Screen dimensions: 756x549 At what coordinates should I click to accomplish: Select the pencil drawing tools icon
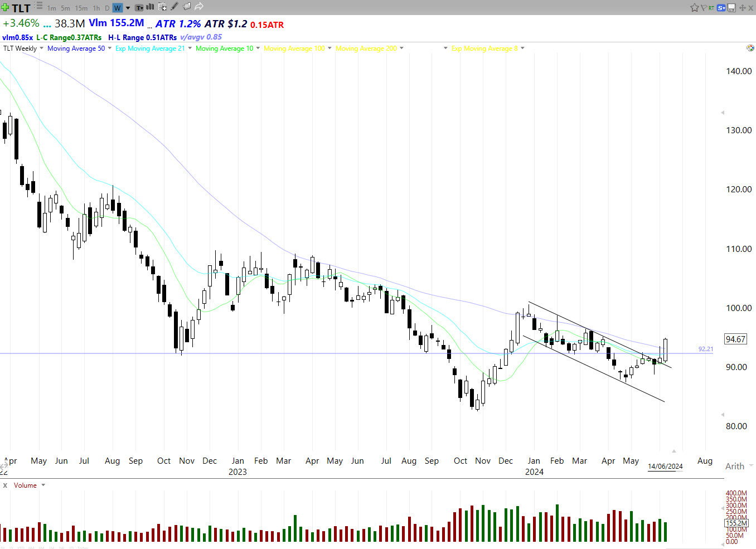coord(175,7)
